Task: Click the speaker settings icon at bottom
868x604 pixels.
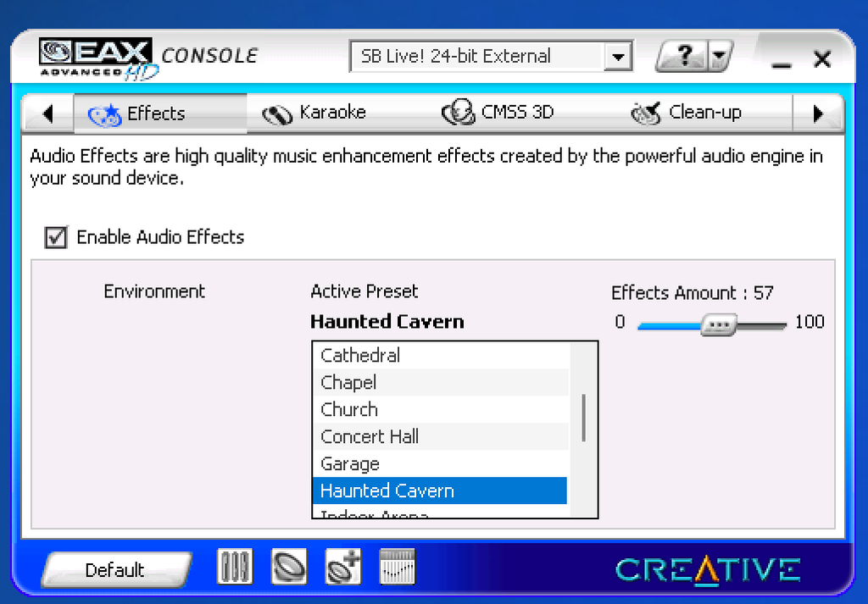Action: (288, 567)
